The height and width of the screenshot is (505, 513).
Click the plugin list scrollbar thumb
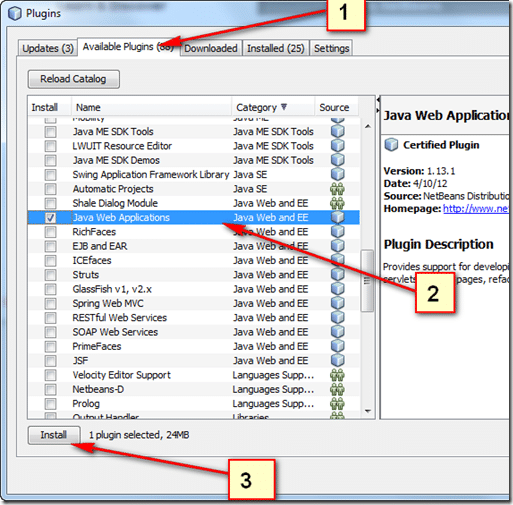[367, 281]
